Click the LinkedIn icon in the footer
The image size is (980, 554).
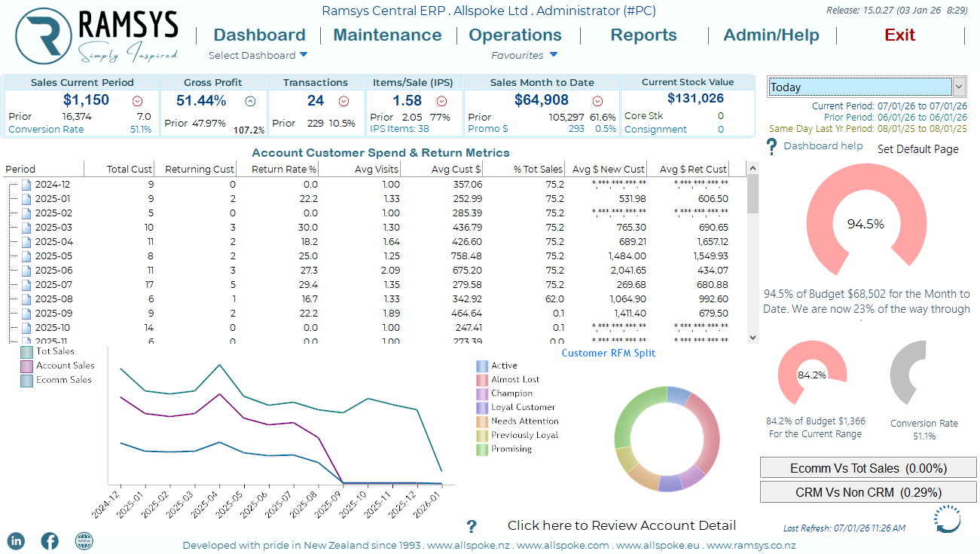click(16, 540)
